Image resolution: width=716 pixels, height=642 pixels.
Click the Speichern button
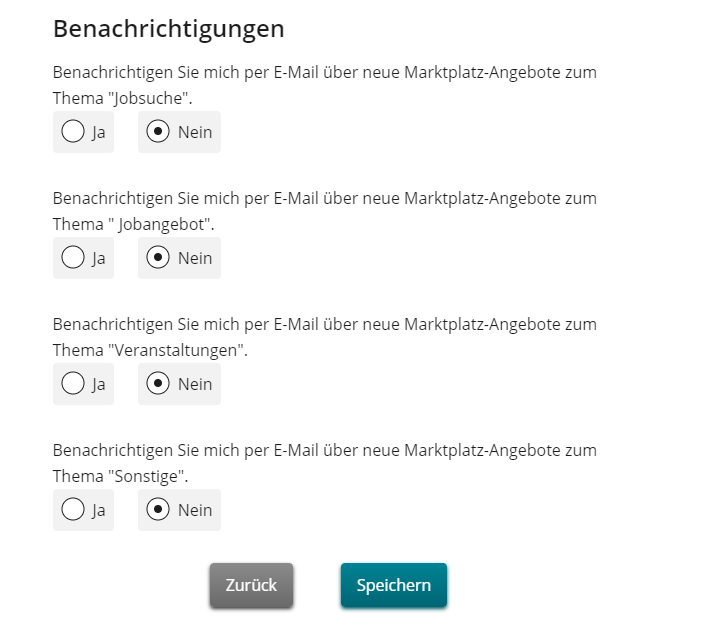coord(394,585)
